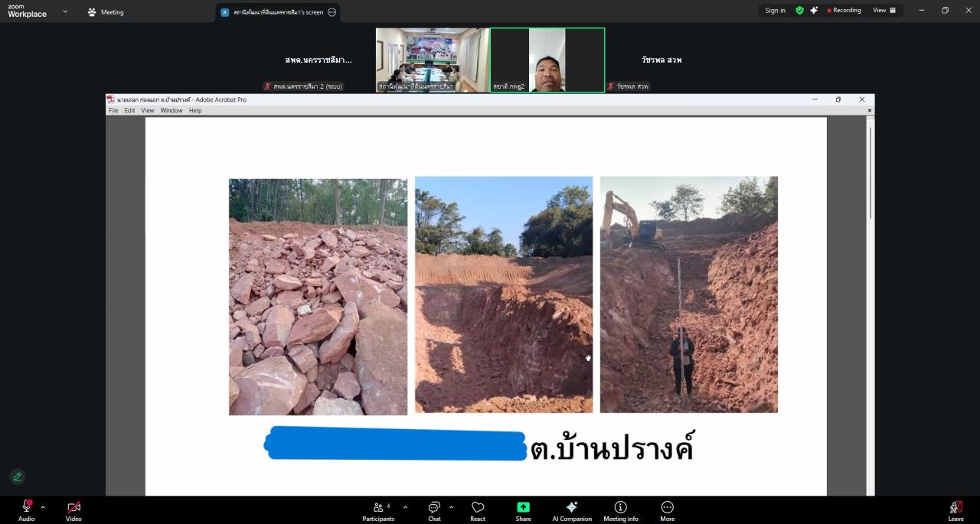Unmute the microphone
Image resolution: width=980 pixels, height=524 pixels.
point(26,506)
